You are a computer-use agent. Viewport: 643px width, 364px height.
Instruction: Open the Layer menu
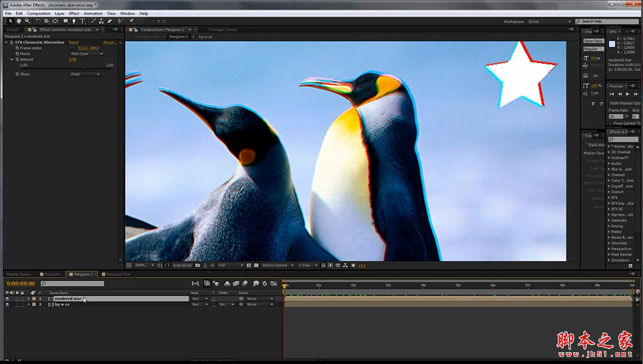[60, 14]
